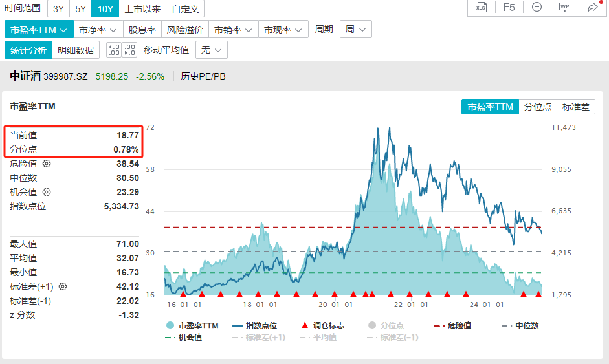Click the plus circle add icon
Screen dimensions: 609x364
tap(537, 7)
